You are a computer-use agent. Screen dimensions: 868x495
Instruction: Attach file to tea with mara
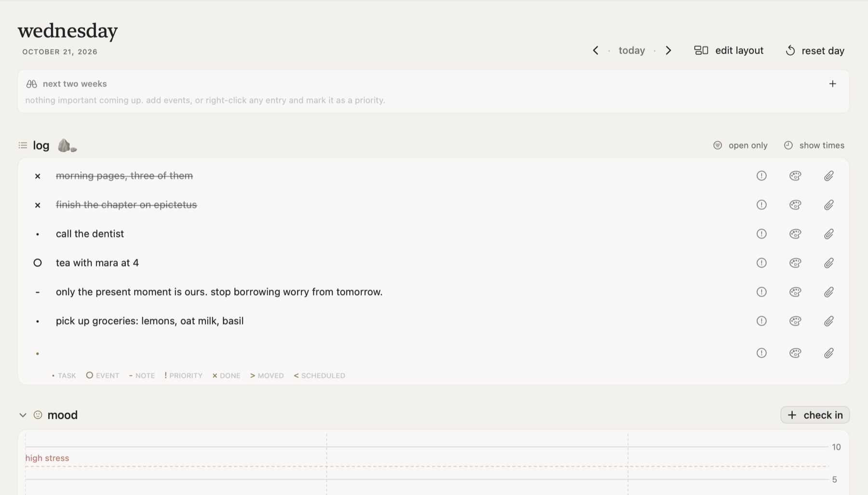pos(829,263)
